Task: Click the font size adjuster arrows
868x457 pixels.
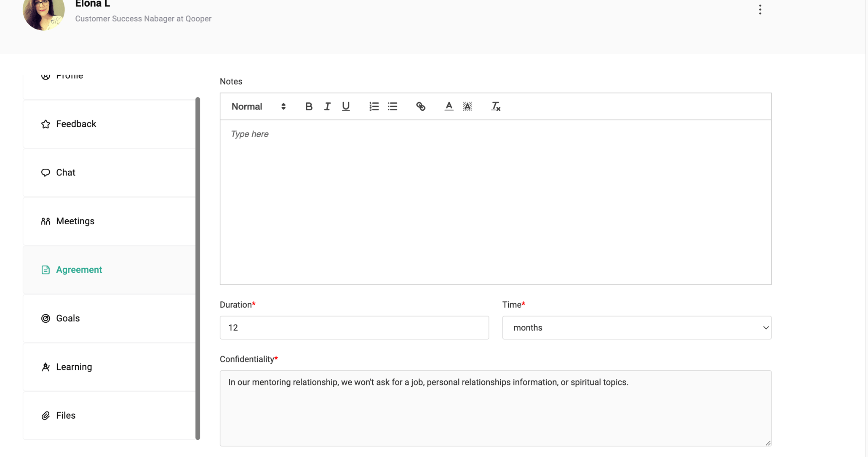Action: click(x=283, y=106)
